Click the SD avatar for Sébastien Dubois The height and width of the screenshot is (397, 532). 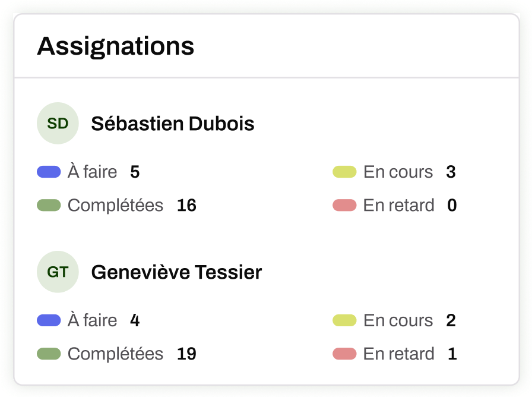coord(58,124)
